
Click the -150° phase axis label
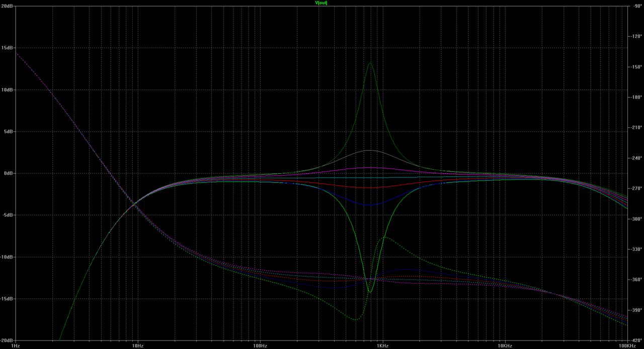tap(637, 67)
